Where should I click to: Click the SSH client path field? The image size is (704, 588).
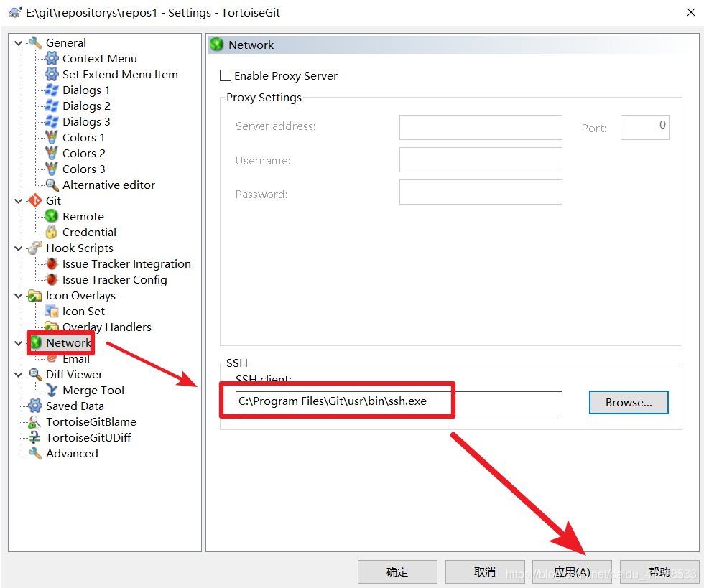(x=399, y=403)
